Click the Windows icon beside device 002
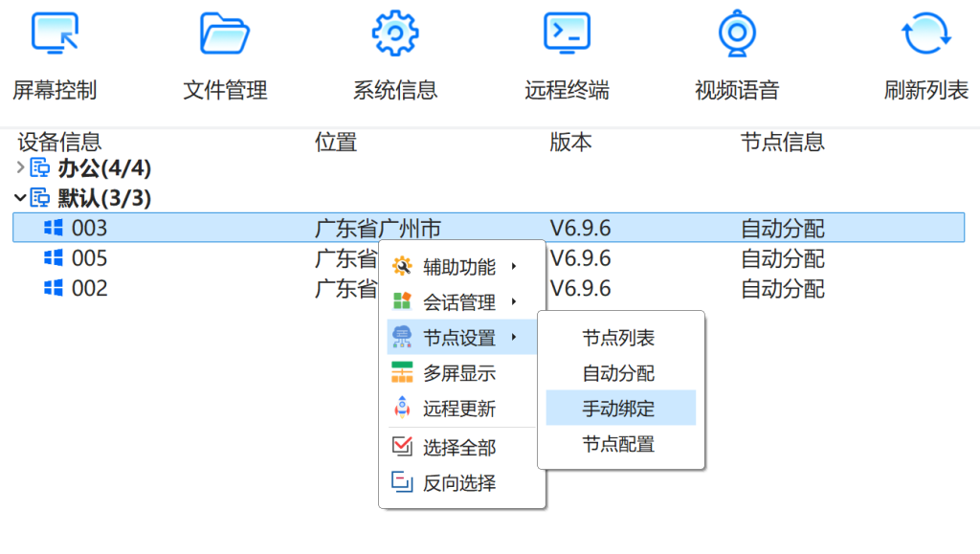980x554 pixels. [x=54, y=288]
